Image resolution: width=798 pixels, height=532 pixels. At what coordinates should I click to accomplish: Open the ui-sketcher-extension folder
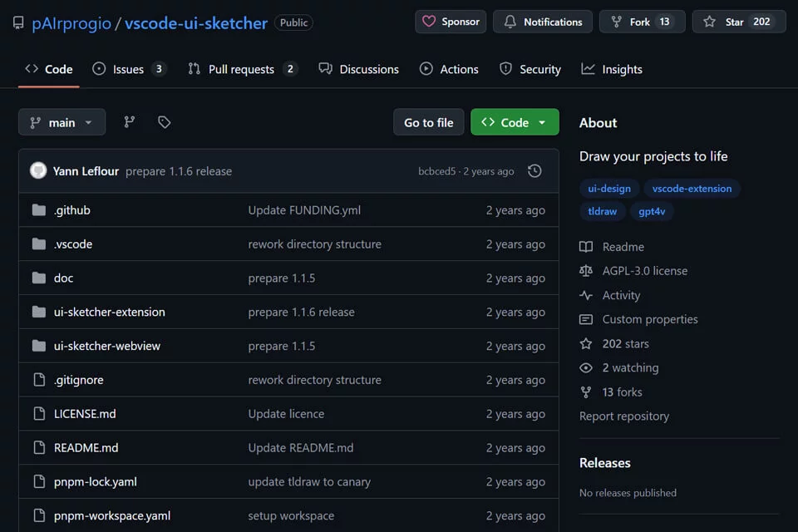pos(110,312)
